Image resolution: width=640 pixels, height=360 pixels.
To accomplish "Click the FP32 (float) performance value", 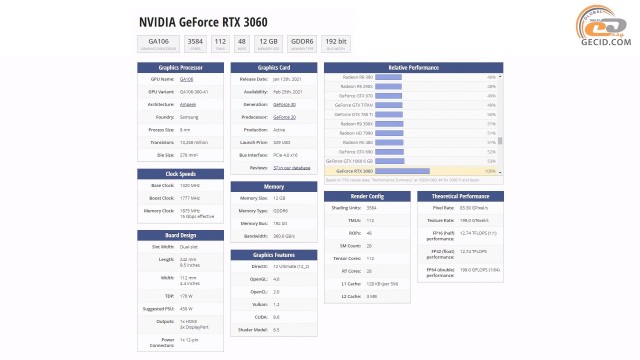I will (x=473, y=252).
